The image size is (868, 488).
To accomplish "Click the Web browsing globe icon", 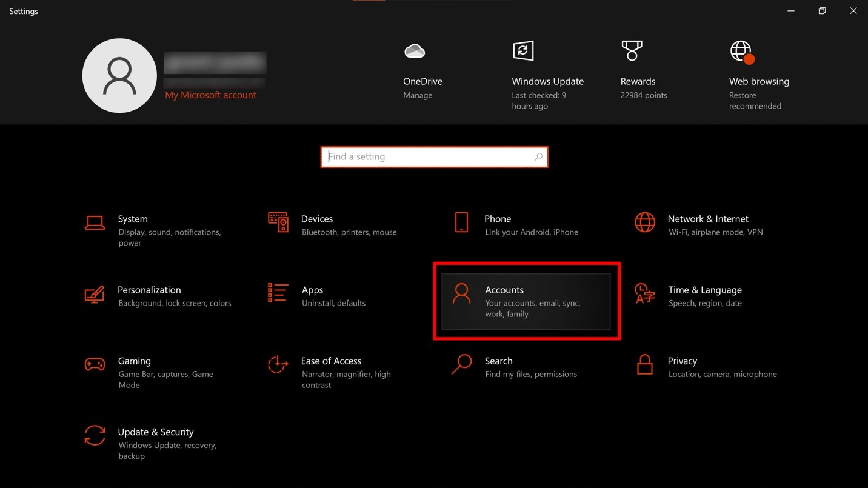I will tap(742, 52).
